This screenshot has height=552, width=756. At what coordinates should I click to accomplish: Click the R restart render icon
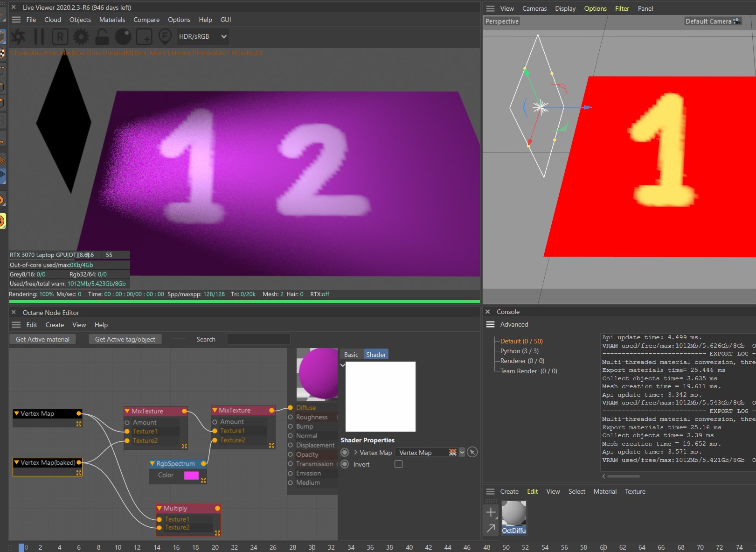pyautogui.click(x=60, y=36)
